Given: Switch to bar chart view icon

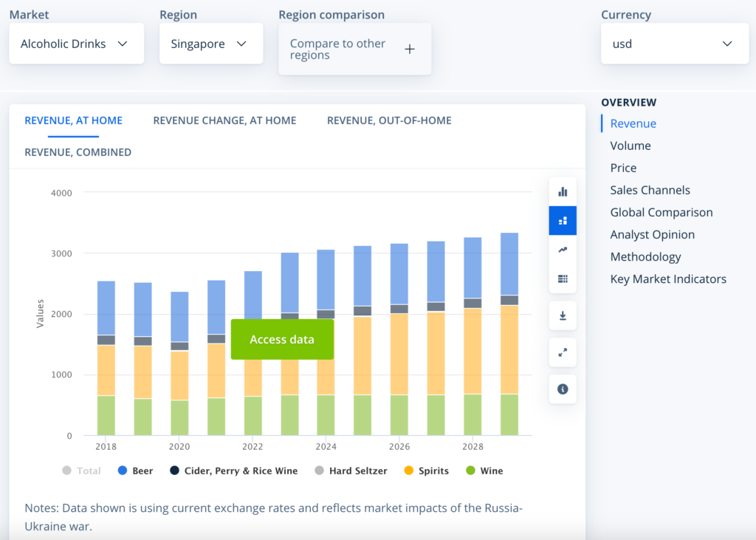Looking at the screenshot, I should pyautogui.click(x=563, y=191).
